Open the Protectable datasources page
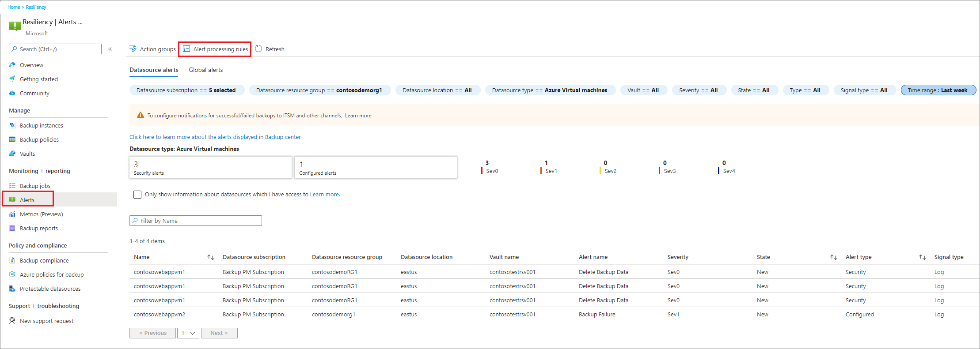 click(x=50, y=289)
